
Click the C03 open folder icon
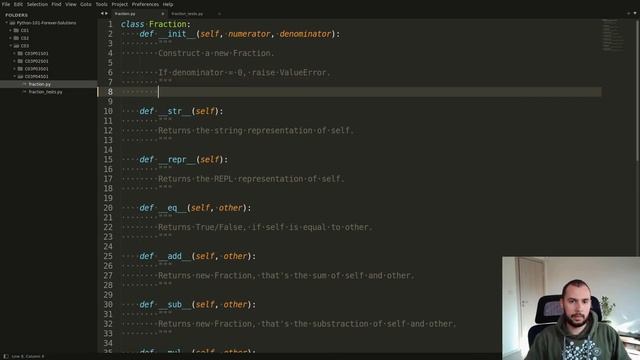[x=16, y=46]
